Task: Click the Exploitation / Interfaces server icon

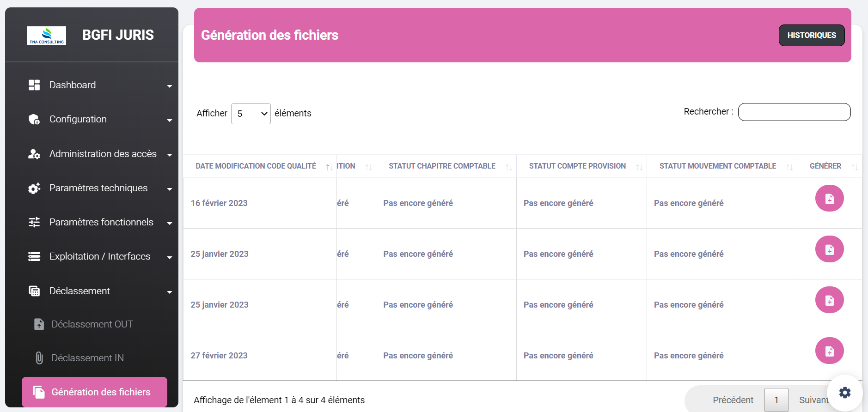Action: click(x=34, y=256)
